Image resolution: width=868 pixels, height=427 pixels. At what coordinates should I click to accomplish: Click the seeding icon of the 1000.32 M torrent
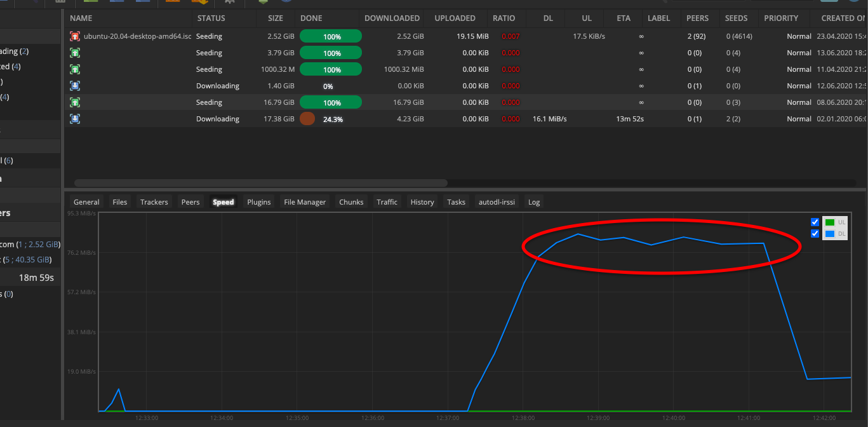tap(75, 69)
